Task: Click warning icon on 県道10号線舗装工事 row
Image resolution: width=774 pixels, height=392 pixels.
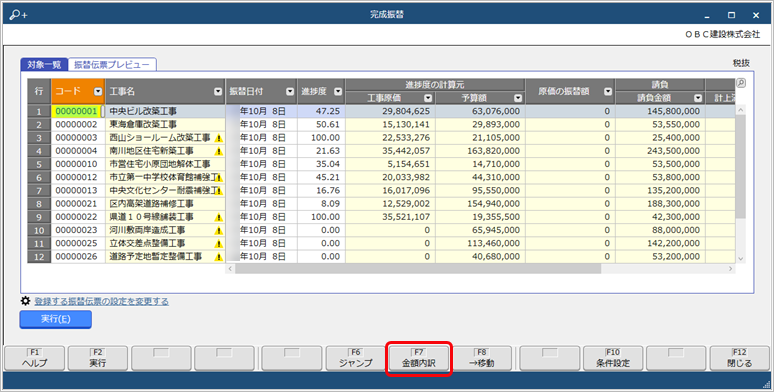Action: tap(219, 217)
